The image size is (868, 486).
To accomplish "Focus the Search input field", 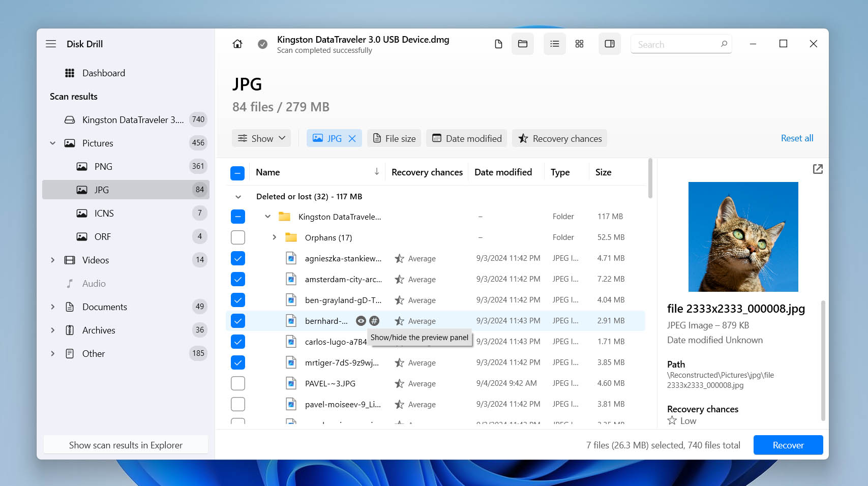I will 681,44.
